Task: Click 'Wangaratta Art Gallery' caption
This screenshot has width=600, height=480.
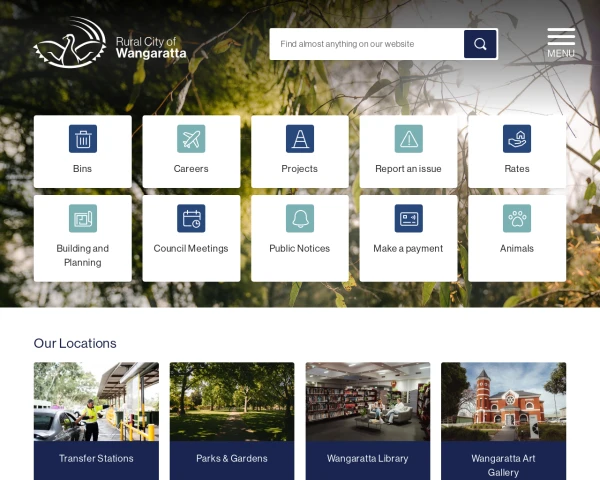Action: [503, 465]
